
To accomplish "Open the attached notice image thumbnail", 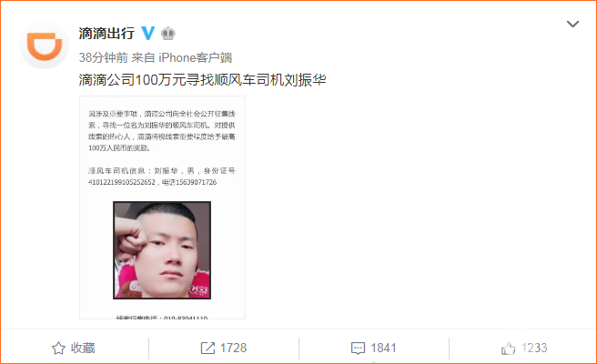I will click(x=162, y=207).
